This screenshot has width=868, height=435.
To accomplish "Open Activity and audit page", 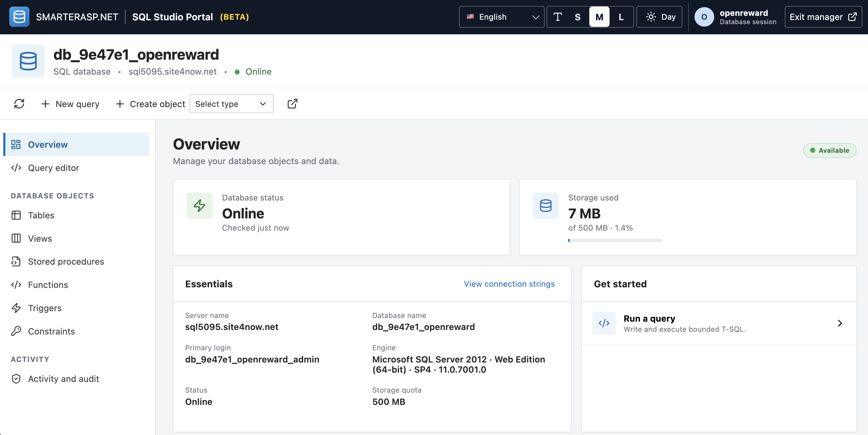I will point(76,379).
